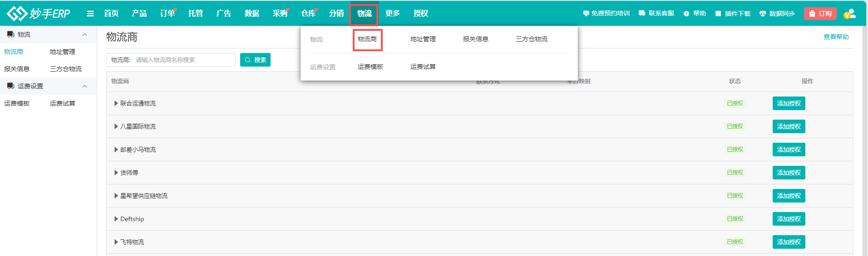
Task: Select 报关信息 in the dropdown menu
Action: (476, 39)
